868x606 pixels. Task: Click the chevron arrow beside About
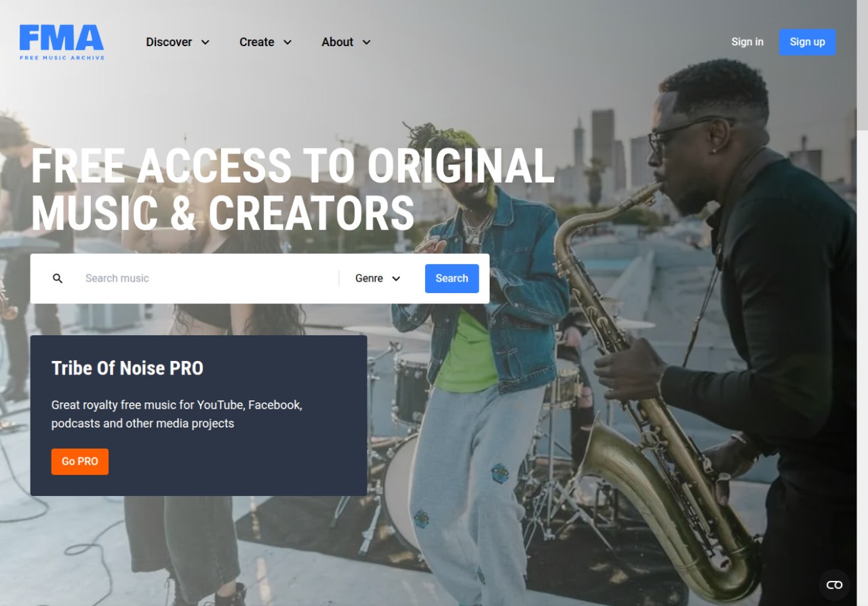[367, 42]
